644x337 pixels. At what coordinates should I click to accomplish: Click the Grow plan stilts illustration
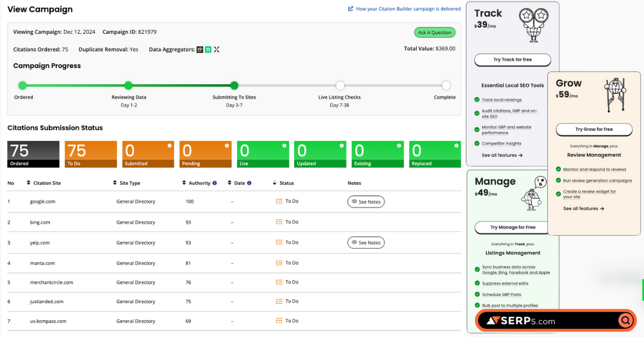tap(614, 94)
